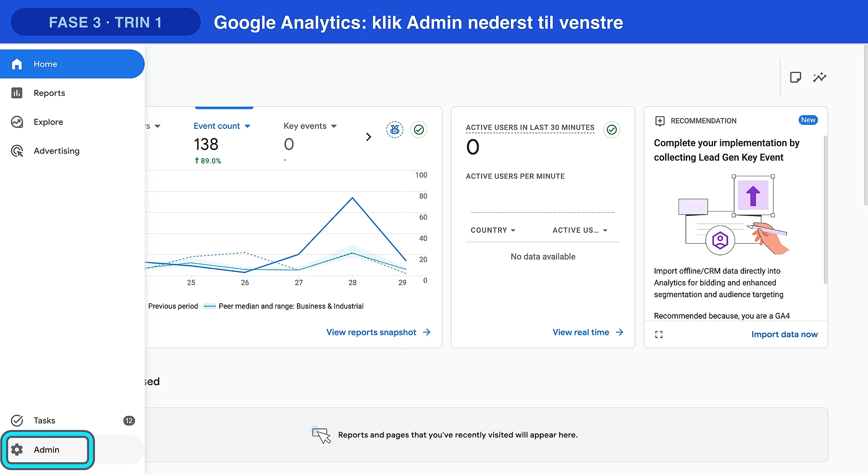Viewport: 868px width, 475px height.
Task: Click the data quality check icon in realtime card
Action: (612, 130)
